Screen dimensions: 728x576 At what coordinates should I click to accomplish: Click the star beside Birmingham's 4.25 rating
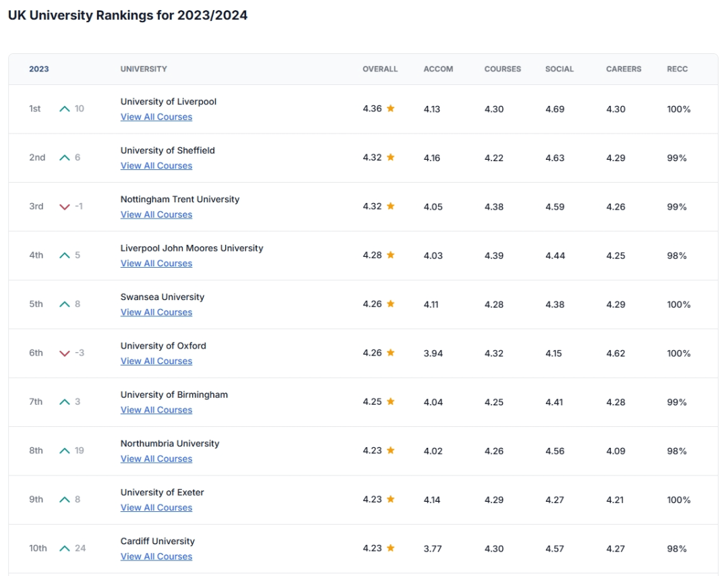point(390,401)
